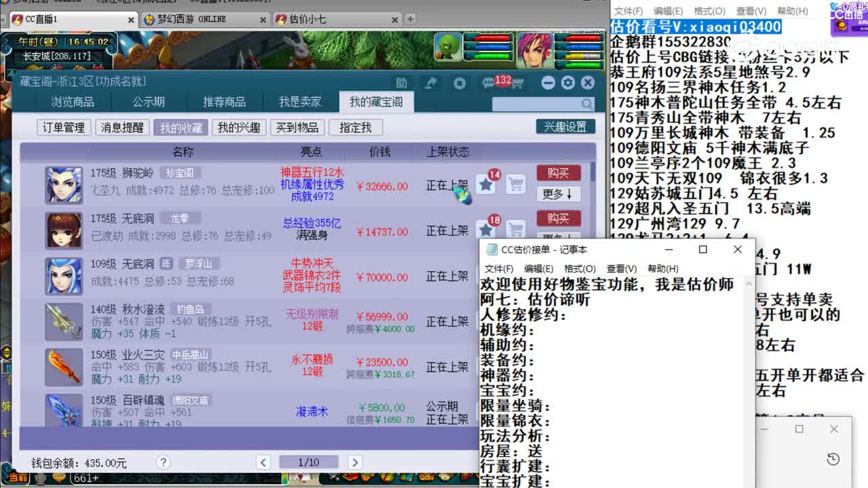The height and width of the screenshot is (488, 868).
Task: Go to next page arrow
Action: [354, 462]
